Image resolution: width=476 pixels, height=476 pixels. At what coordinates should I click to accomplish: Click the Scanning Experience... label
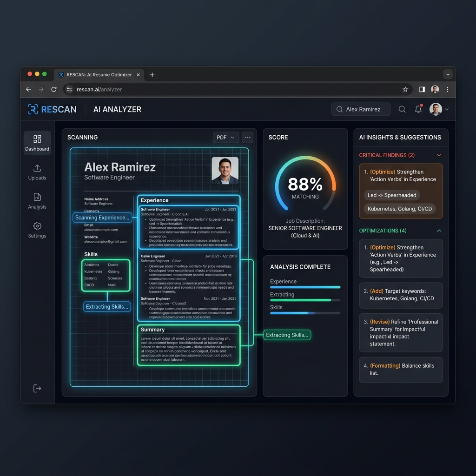point(102,218)
